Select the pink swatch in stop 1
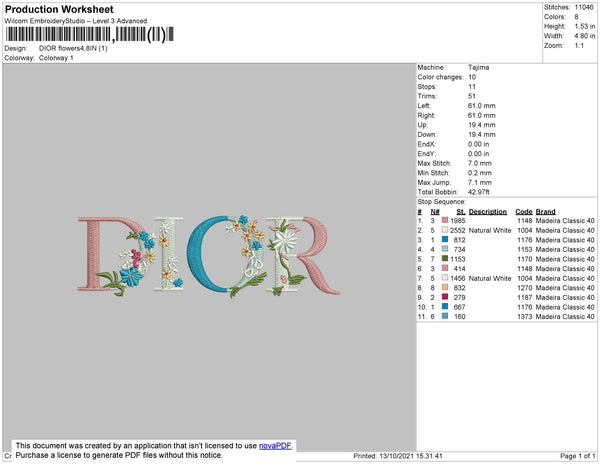Viewport: 600px width, 464px height. click(445, 220)
